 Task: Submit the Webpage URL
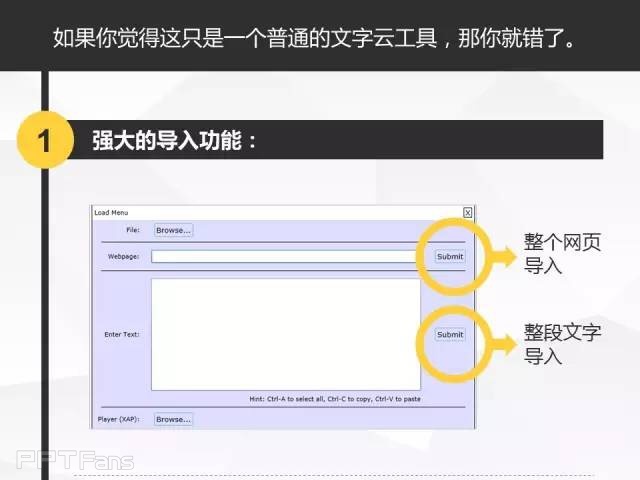450,256
